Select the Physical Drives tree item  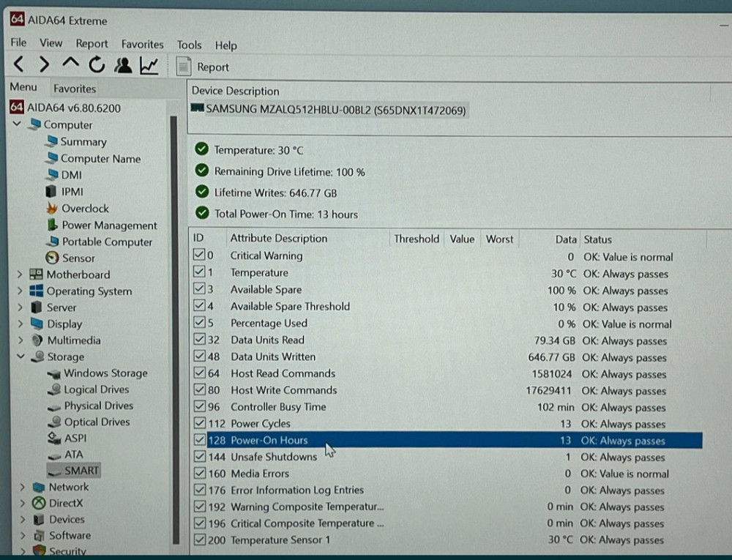[x=98, y=406]
